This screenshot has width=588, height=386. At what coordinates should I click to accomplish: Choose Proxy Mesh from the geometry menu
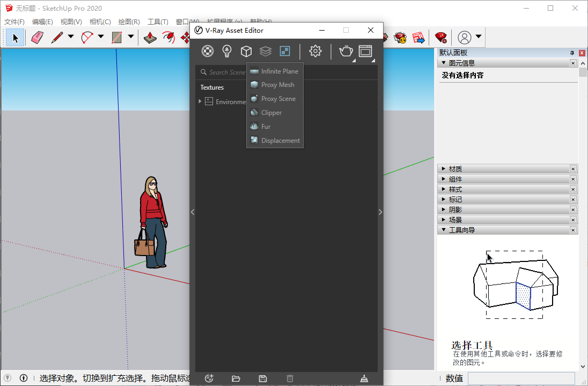point(276,84)
